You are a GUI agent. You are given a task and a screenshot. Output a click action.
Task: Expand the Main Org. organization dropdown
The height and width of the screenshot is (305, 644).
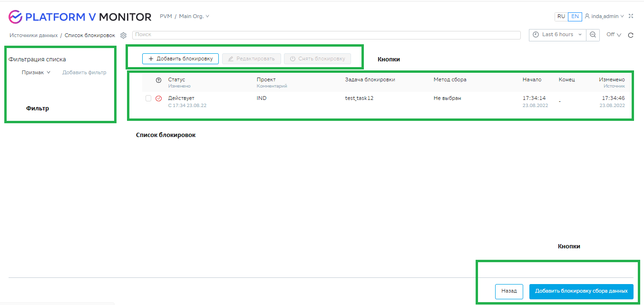194,16
